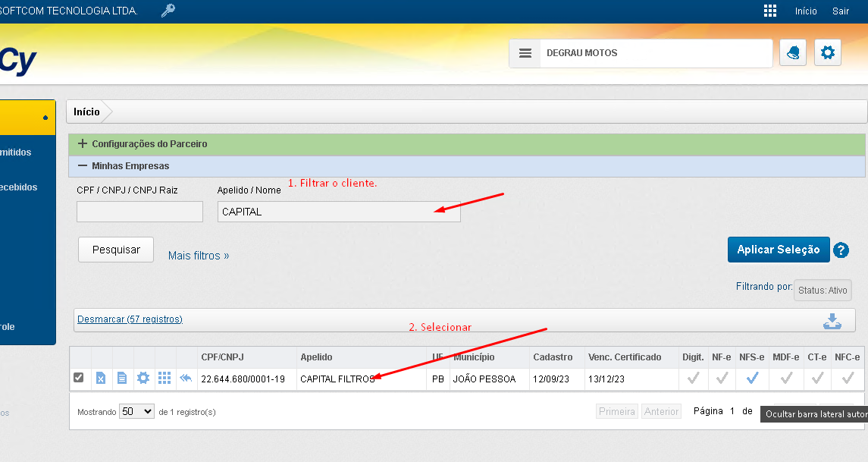This screenshot has width=868, height=462.
Task: Click the gear icon in table row
Action: point(143,379)
